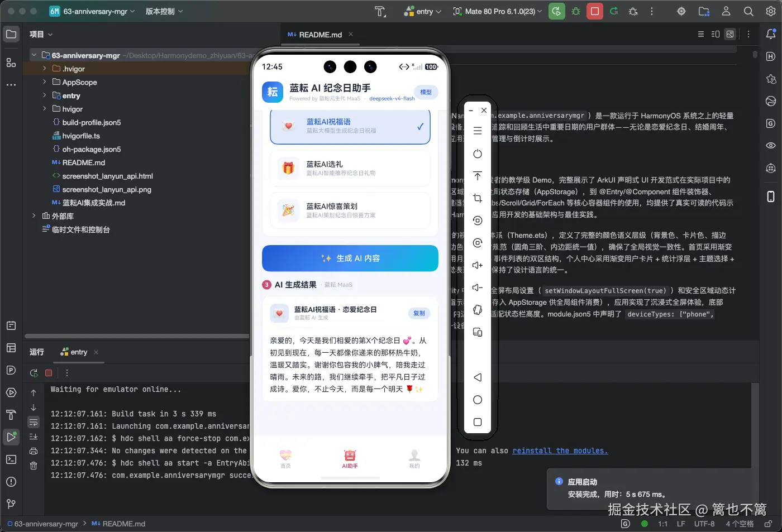The image size is (782, 532).
Task: Close the README.md editor tab
Action: 351,34
